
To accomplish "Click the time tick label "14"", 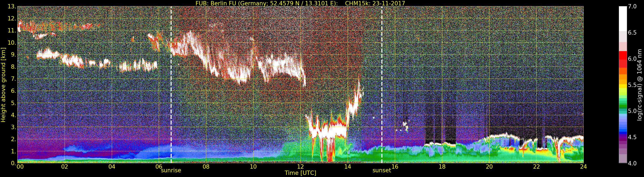I will [x=347, y=167].
